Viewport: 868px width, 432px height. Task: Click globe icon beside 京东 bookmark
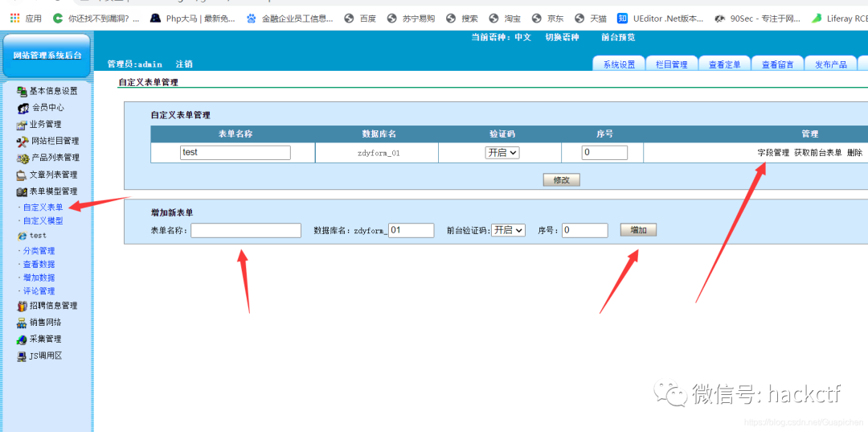(x=536, y=19)
